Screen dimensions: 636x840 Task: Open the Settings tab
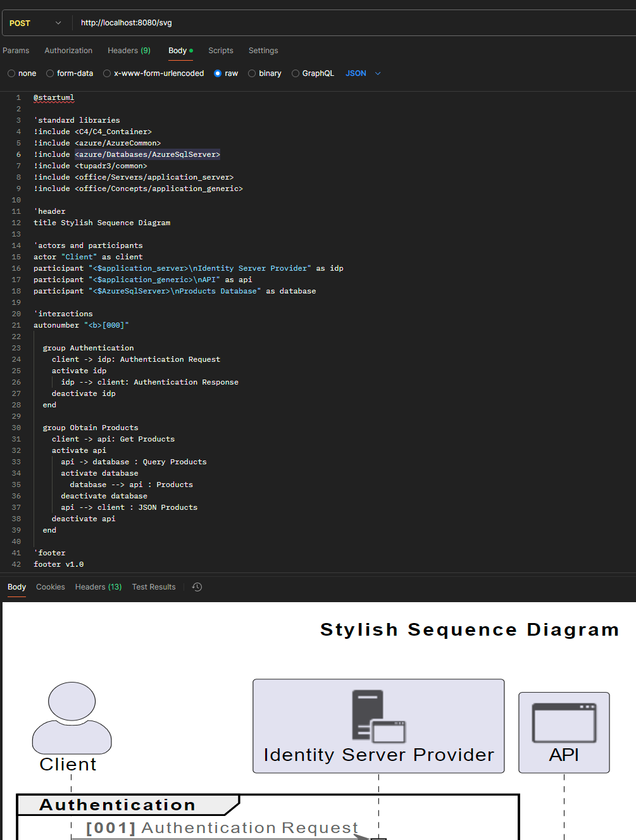tap(263, 51)
